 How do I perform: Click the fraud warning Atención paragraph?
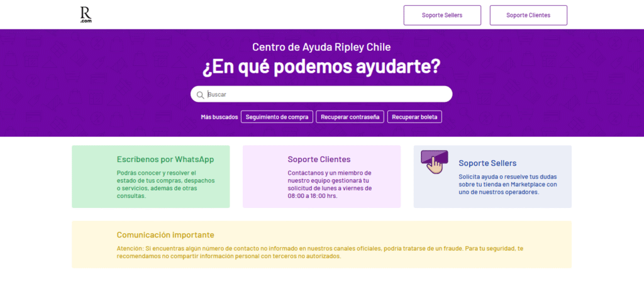coord(319,253)
